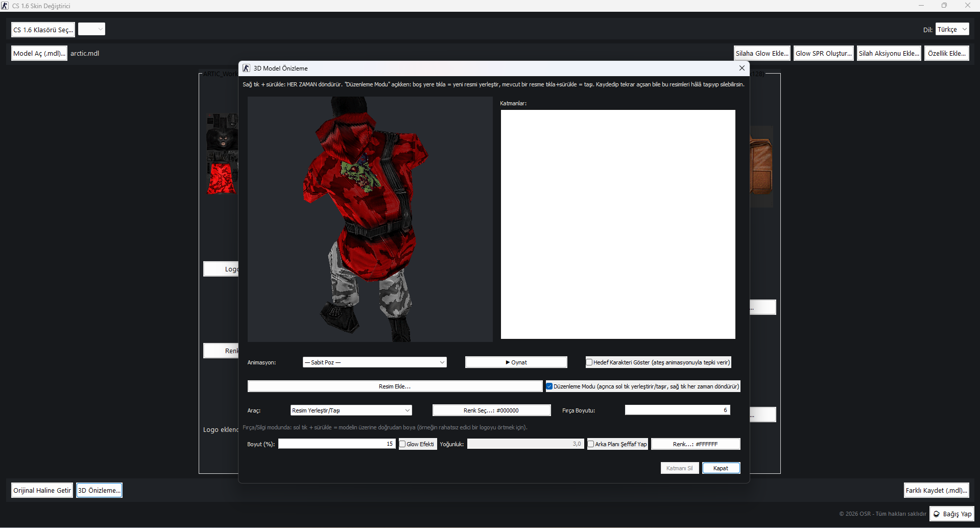The height and width of the screenshot is (528, 980).
Task: Click the Resim Ekle button
Action: [395, 386]
